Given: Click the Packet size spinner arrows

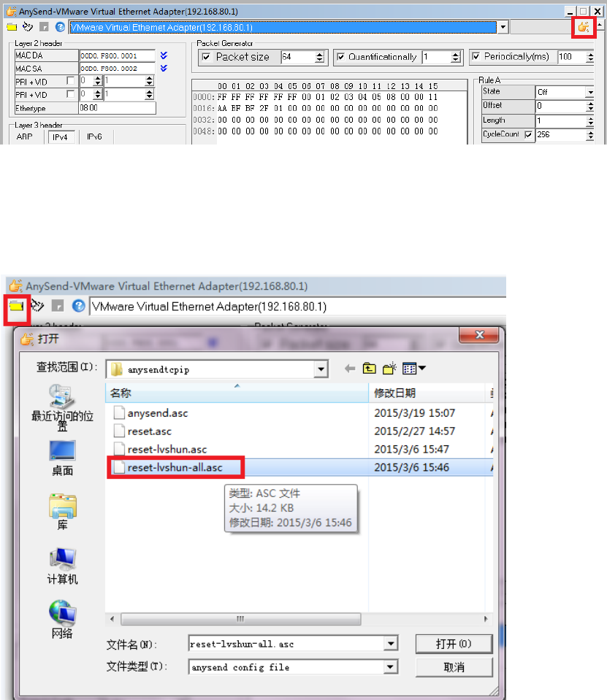Looking at the screenshot, I should (x=319, y=57).
